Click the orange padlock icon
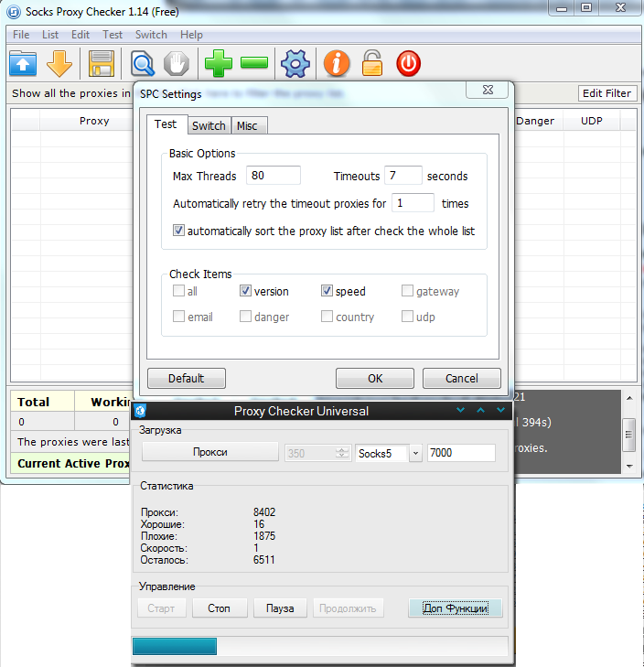Image resolution: width=644 pixels, height=667 pixels. click(371, 63)
